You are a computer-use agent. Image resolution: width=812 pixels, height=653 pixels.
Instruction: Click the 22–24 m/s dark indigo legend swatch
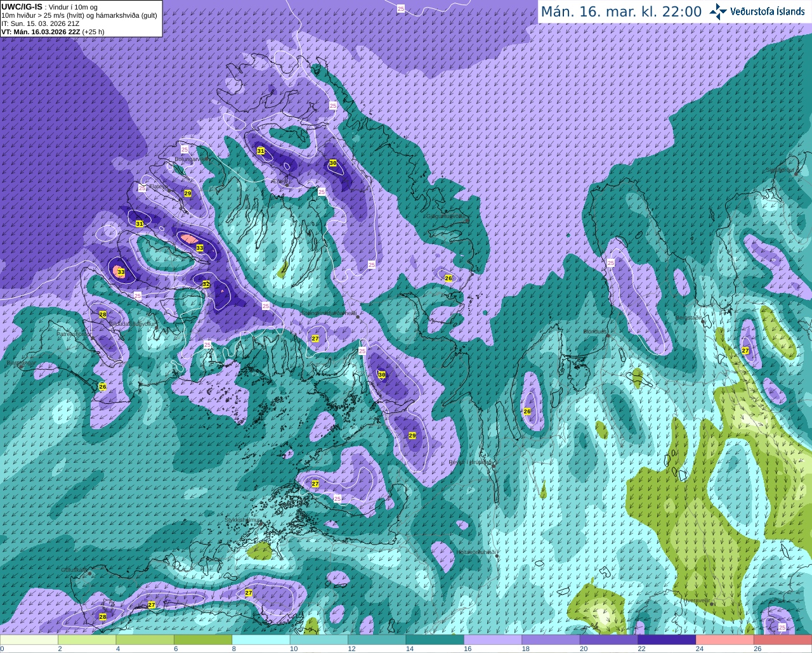pyautogui.click(x=667, y=640)
